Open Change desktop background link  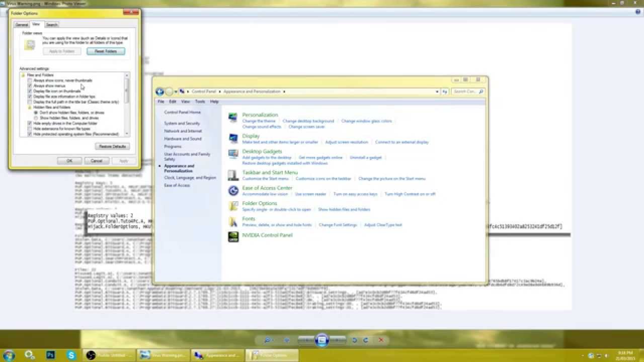click(308, 121)
